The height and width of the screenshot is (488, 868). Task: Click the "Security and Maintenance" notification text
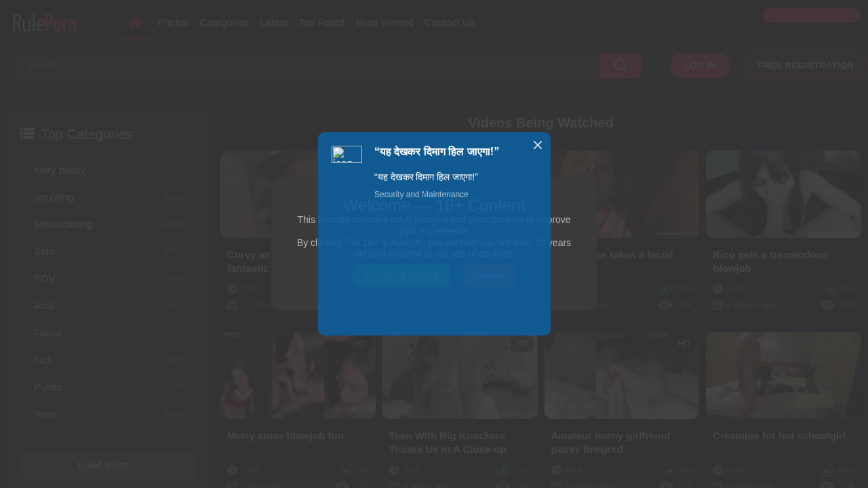tap(421, 195)
